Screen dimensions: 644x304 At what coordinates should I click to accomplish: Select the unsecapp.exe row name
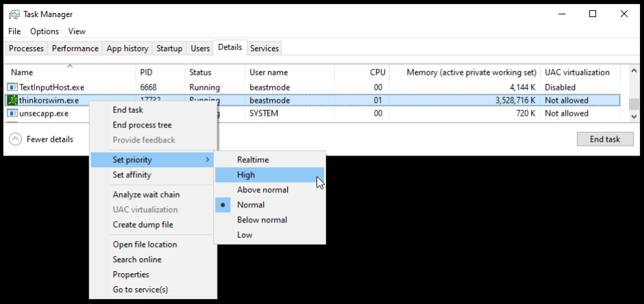[x=44, y=114]
